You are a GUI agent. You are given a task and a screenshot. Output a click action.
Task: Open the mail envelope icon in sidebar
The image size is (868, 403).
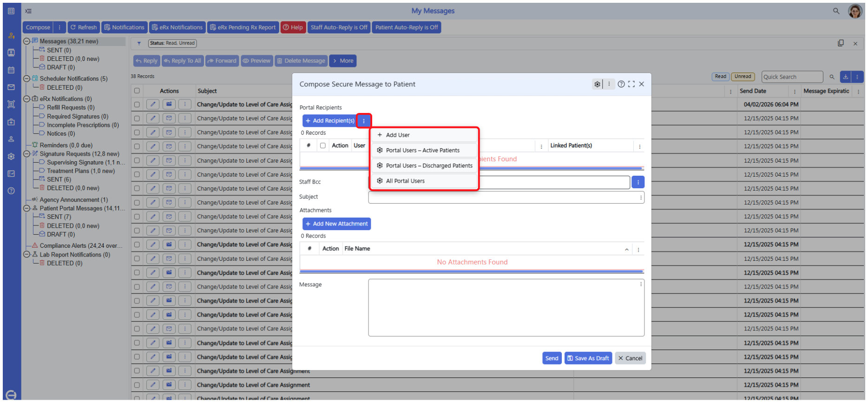pyautogui.click(x=11, y=87)
